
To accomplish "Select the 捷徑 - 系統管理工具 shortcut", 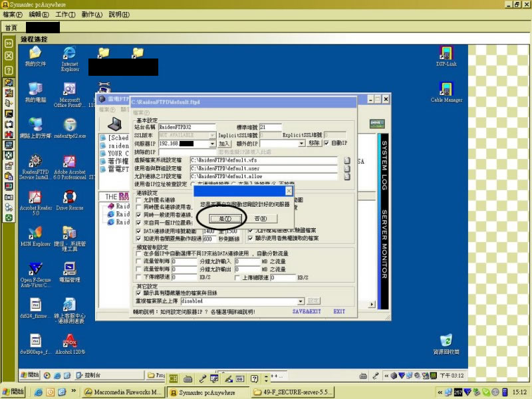I will tap(70, 239).
